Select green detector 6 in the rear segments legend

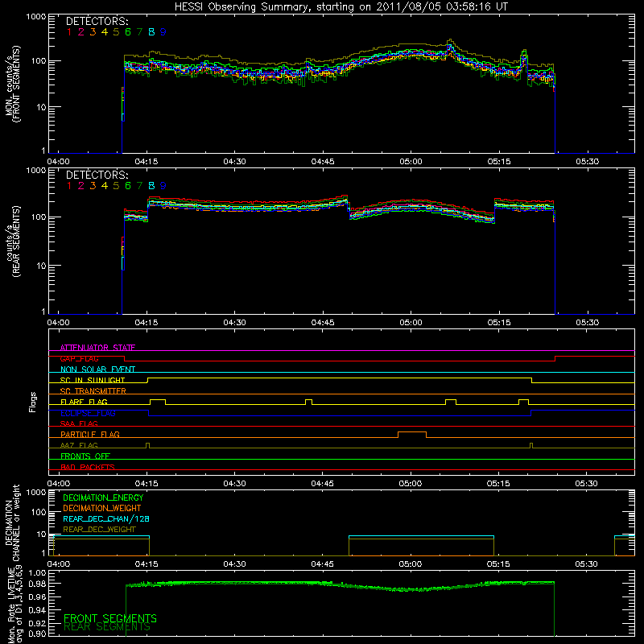click(128, 186)
